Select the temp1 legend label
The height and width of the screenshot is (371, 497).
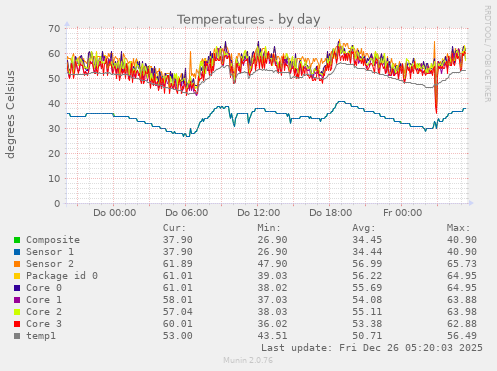(41, 336)
